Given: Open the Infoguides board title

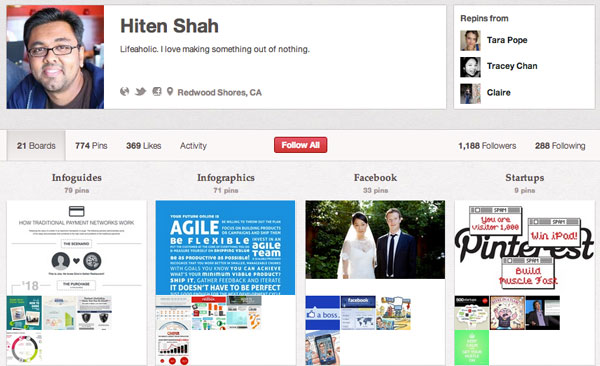Looking at the screenshot, I should point(77,177).
